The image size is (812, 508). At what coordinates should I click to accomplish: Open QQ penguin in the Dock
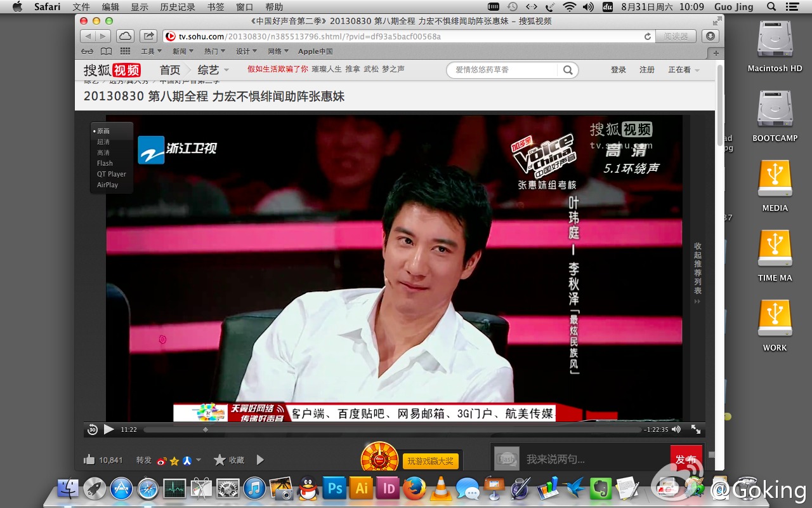pos(308,488)
